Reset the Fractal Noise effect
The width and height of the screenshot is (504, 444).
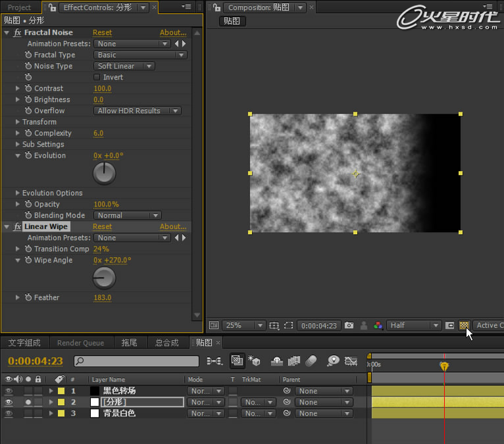coord(102,33)
